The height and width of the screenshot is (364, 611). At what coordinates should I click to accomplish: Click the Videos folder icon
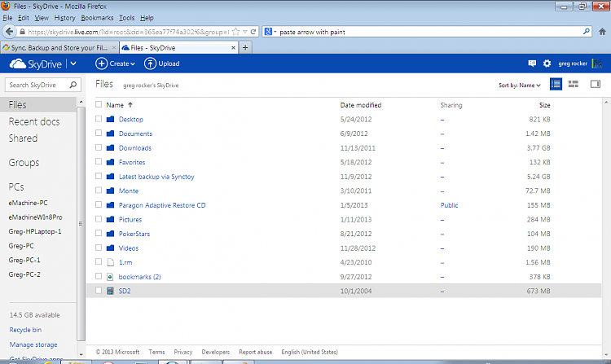pos(110,248)
